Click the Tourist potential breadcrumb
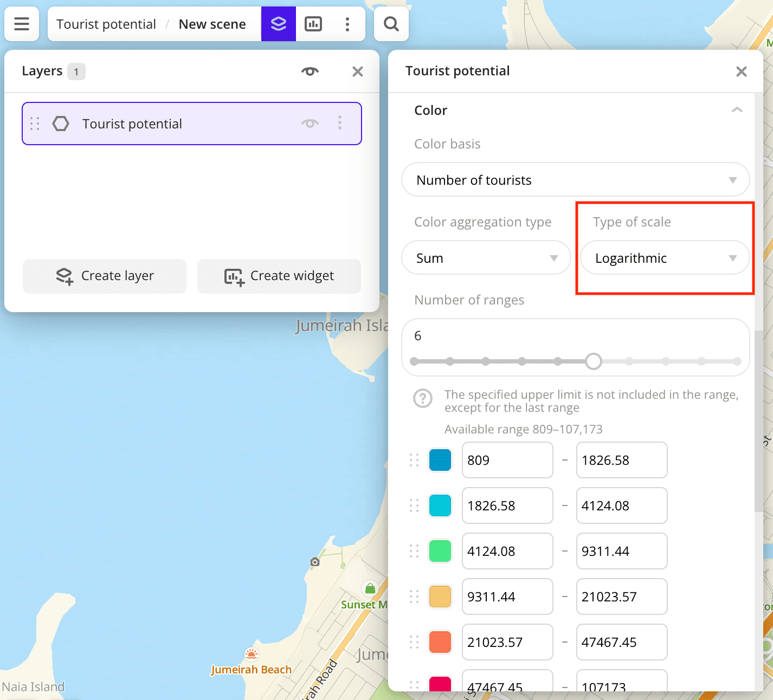Image resolution: width=773 pixels, height=700 pixels. coord(106,24)
